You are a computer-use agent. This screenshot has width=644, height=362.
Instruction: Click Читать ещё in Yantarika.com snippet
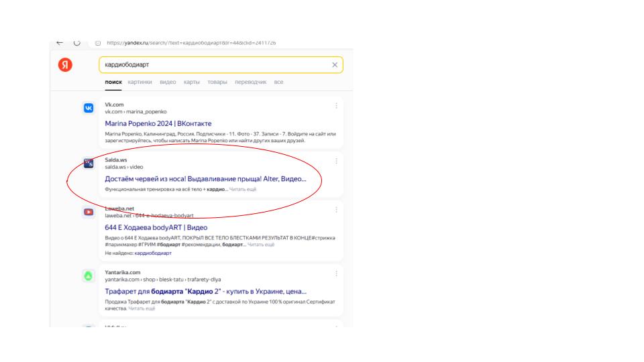tap(142, 308)
